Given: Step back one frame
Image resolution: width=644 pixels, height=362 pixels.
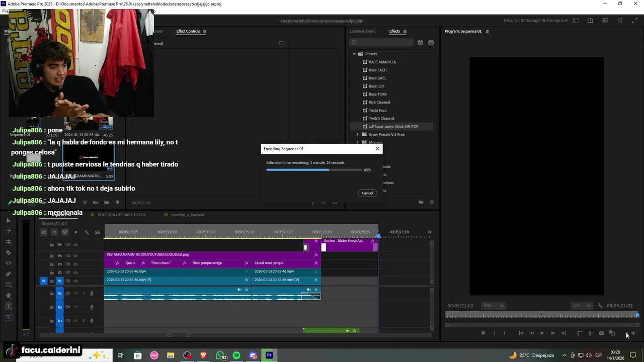Looking at the screenshot, I should tap(531, 333).
